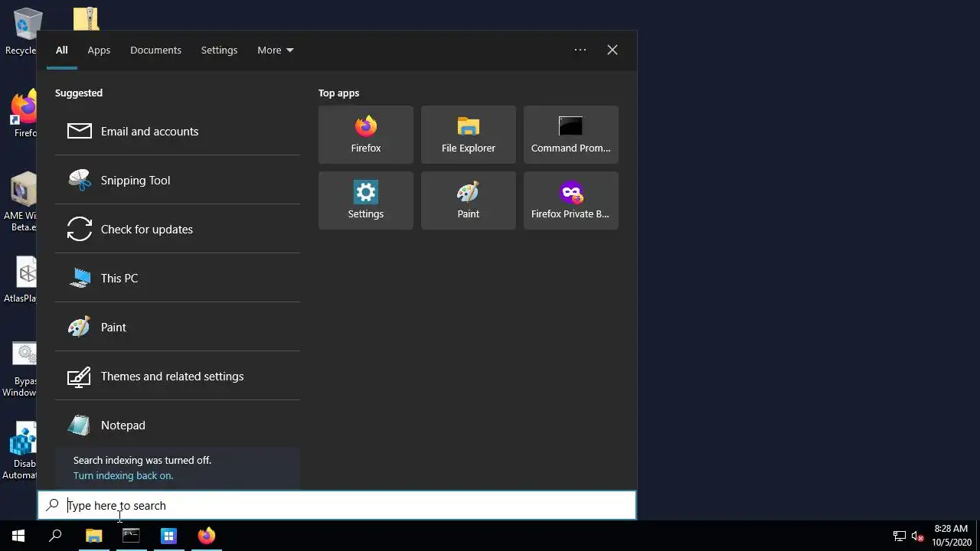This screenshot has width=980, height=551.
Task: Click the taskbar search magnifier icon
Action: click(55, 536)
